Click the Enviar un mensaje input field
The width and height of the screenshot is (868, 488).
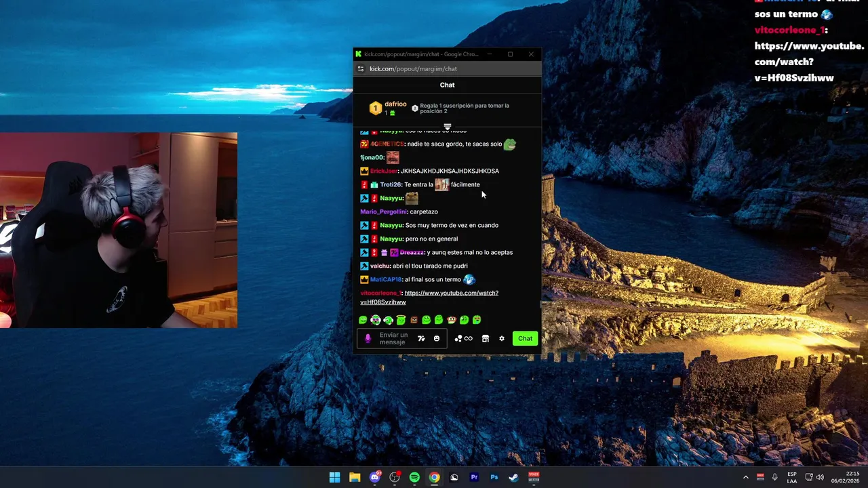(x=402, y=338)
